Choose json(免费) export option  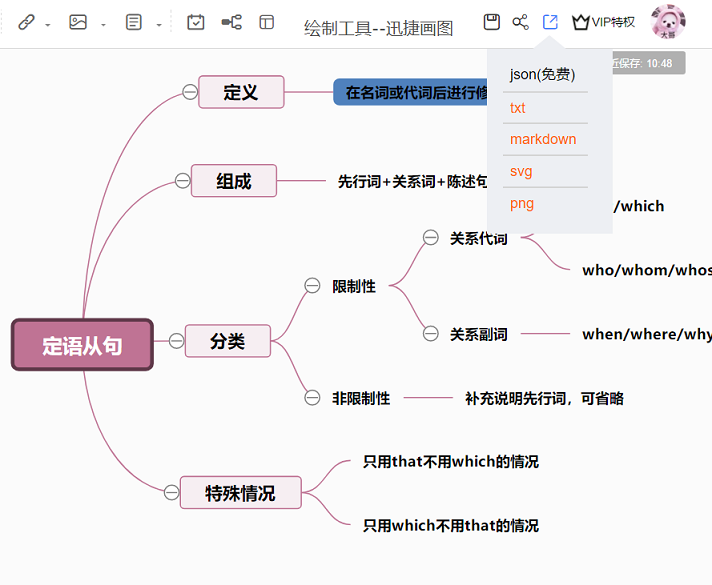click(x=543, y=74)
